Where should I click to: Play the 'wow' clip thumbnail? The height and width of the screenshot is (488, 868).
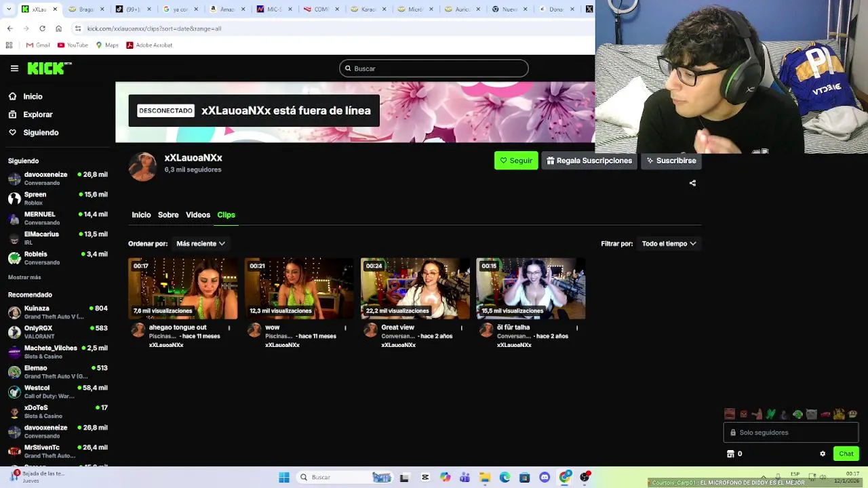coord(299,288)
